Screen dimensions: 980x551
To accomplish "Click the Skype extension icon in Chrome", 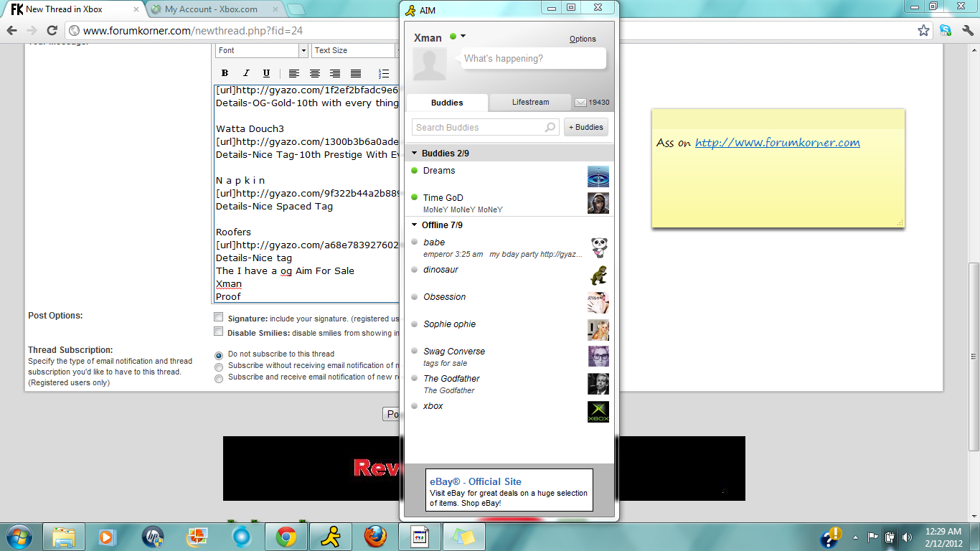I will (x=946, y=31).
